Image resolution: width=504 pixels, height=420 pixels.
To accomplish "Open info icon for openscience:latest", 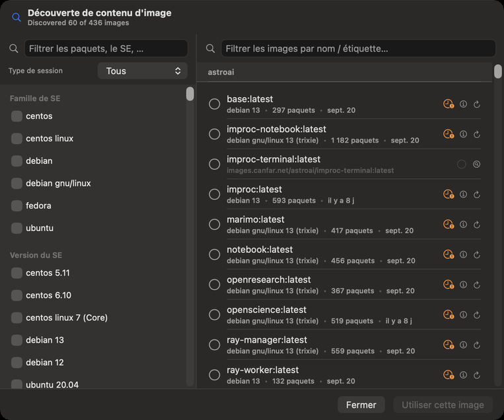I will coord(463,314).
